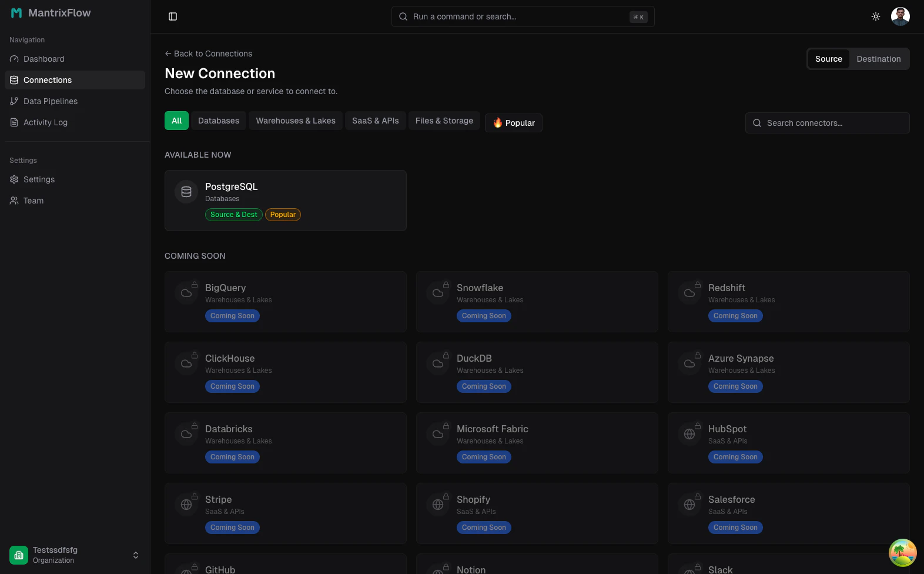Click HubSpot Coming Soon badge
The height and width of the screenshot is (574, 924).
click(x=735, y=457)
